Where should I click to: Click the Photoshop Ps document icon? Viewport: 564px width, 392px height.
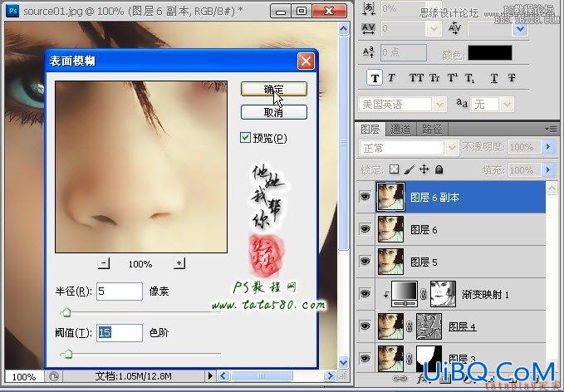click(12, 11)
